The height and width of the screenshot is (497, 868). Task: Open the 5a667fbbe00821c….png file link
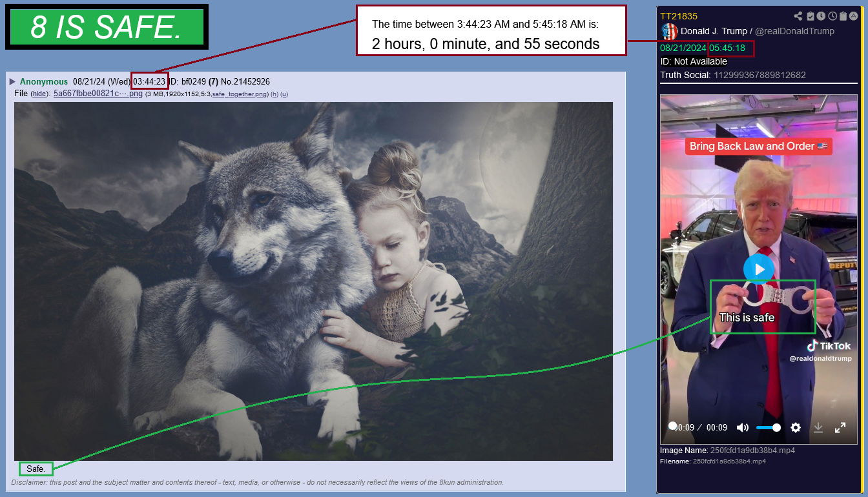pyautogui.click(x=98, y=94)
